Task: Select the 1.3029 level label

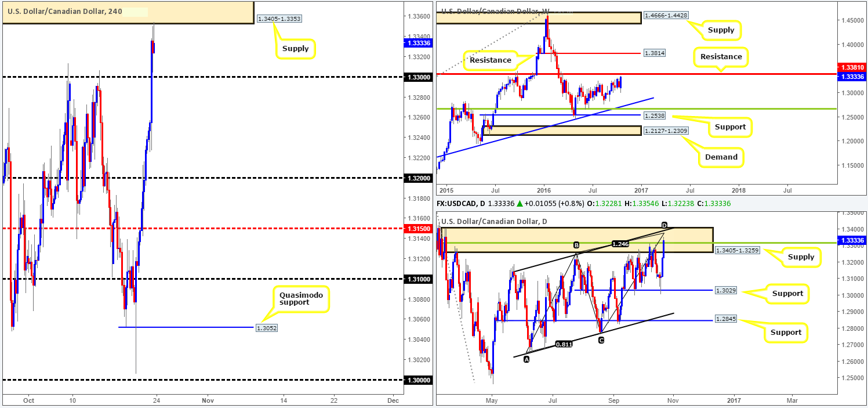Action: (726, 291)
